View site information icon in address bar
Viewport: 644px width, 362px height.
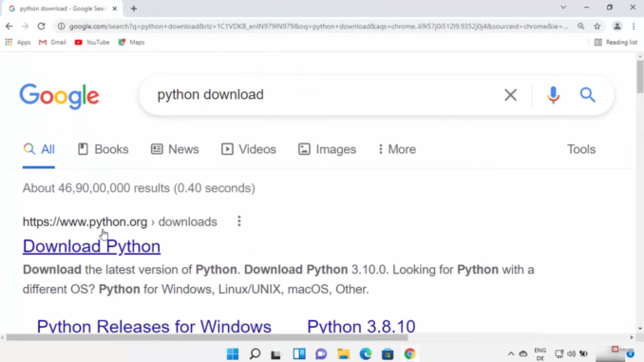61,27
